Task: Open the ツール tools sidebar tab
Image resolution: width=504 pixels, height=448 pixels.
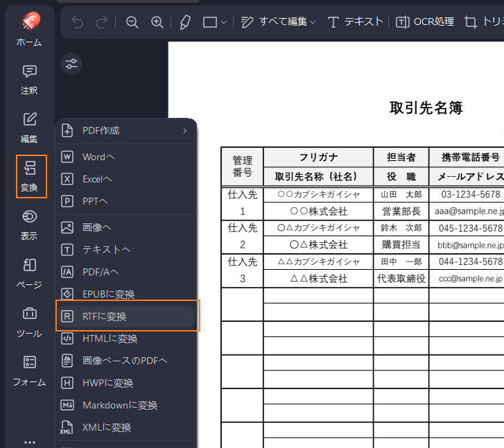Action: pos(30,322)
